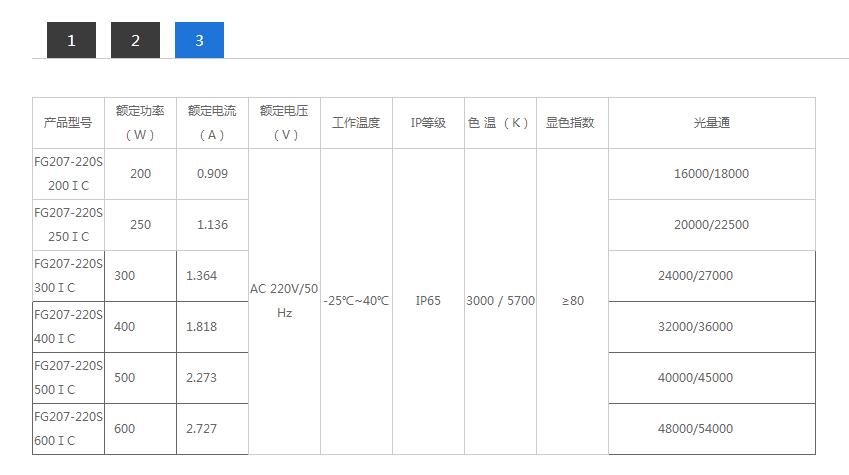Click the power value 200
The width and height of the screenshot is (849, 475).
point(140,174)
